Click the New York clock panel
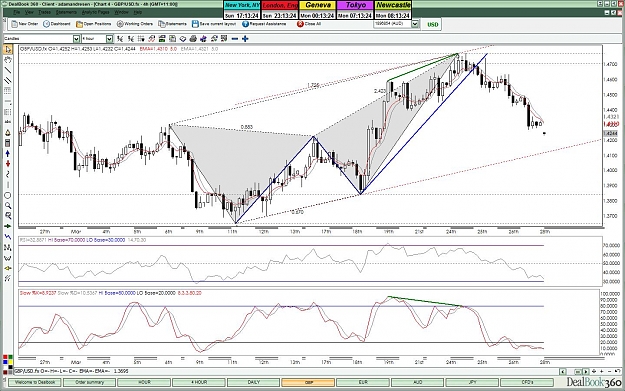 242,10
